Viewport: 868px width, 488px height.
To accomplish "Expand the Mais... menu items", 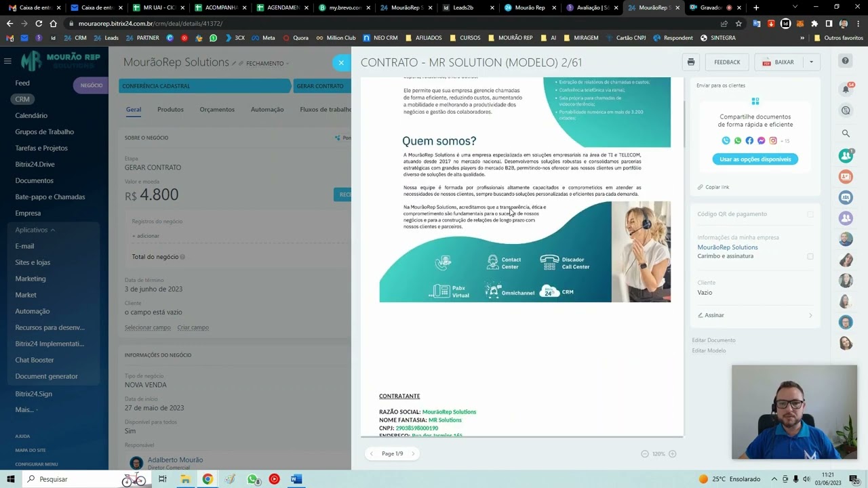I will 26,409.
